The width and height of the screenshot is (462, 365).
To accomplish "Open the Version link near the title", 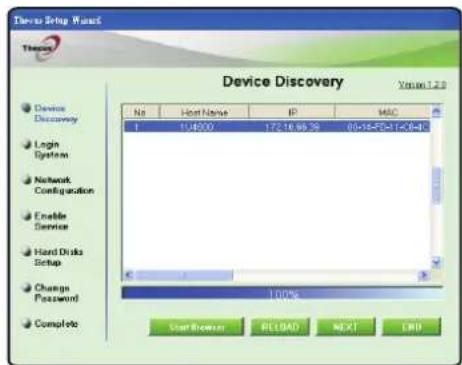I will pos(422,85).
